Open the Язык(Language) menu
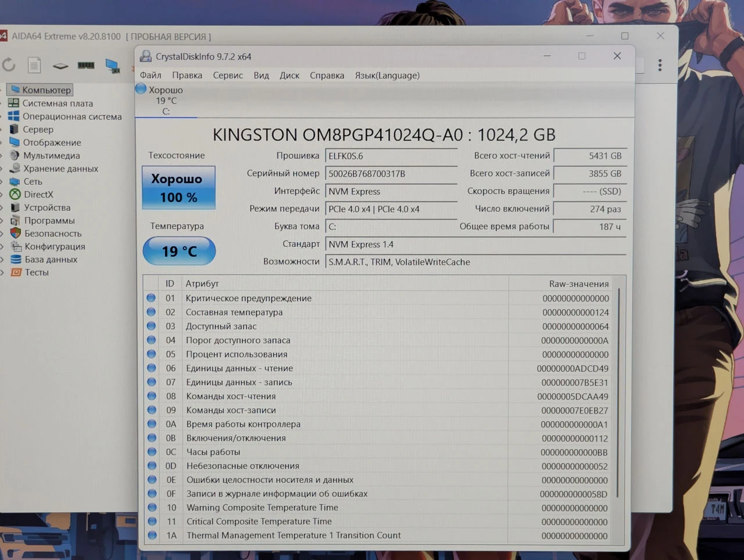The width and height of the screenshot is (744, 560). (387, 76)
